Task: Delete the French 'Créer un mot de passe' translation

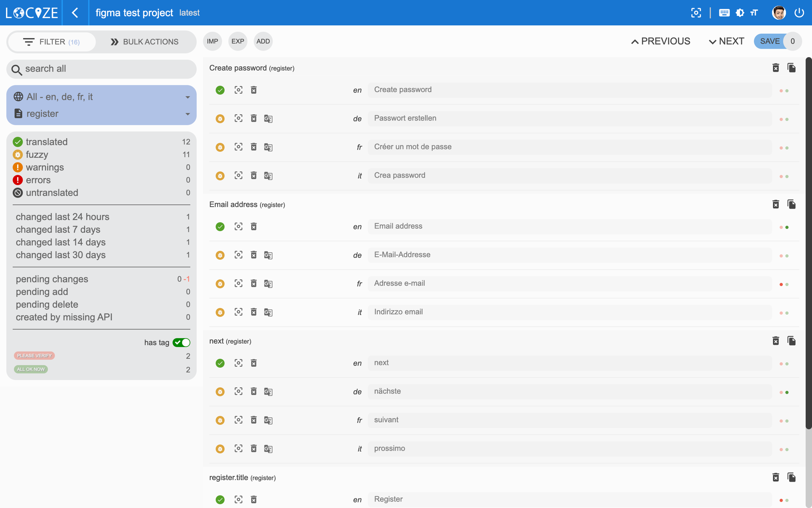Action: click(x=253, y=147)
